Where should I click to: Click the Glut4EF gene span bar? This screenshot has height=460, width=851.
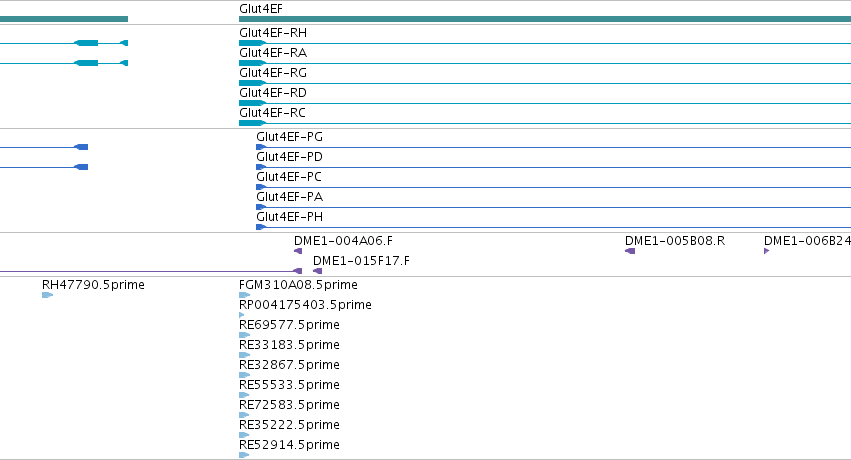545,19
